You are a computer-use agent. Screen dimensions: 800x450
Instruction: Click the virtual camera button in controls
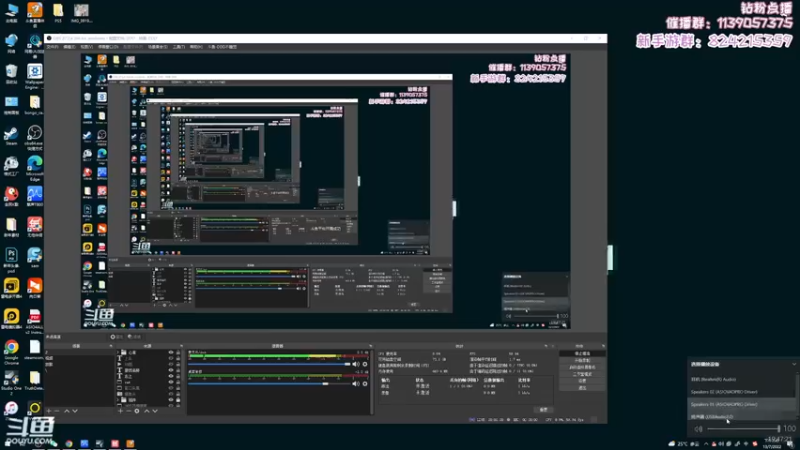(582, 367)
